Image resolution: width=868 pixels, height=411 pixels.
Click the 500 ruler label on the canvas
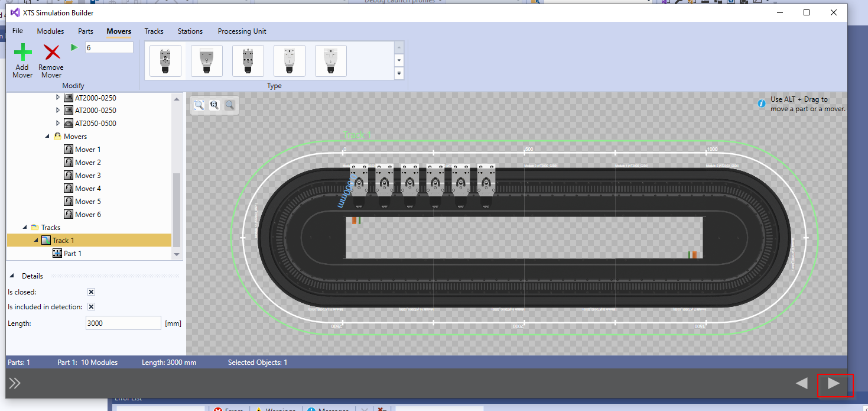529,149
